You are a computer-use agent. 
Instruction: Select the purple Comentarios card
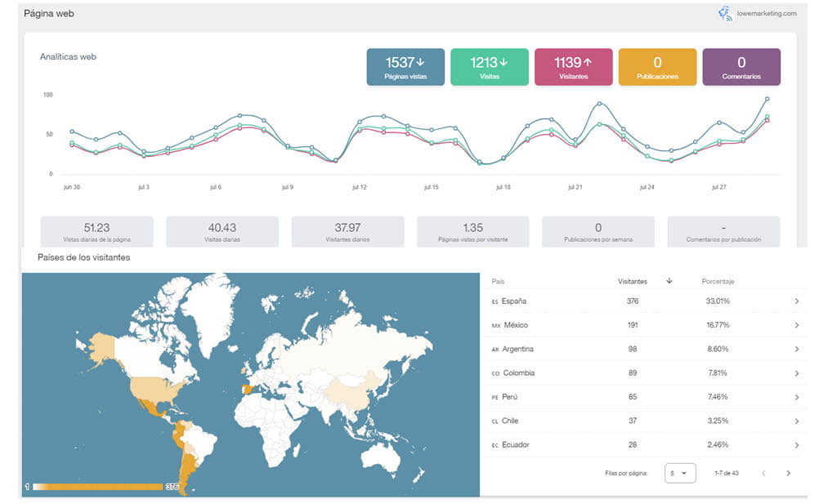click(x=741, y=67)
